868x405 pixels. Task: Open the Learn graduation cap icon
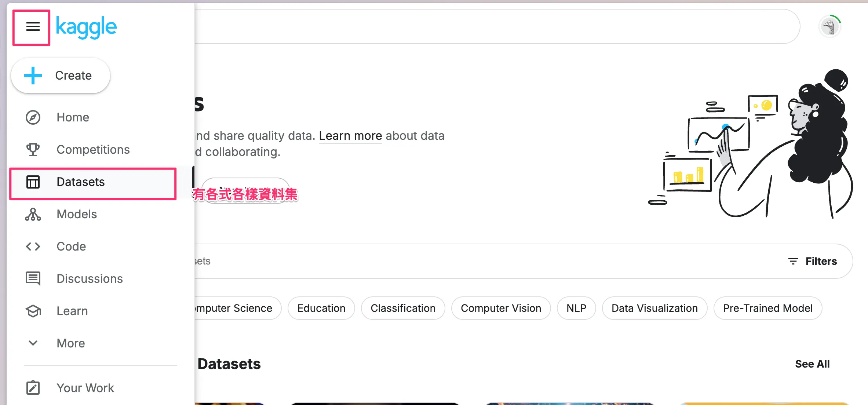(33, 311)
